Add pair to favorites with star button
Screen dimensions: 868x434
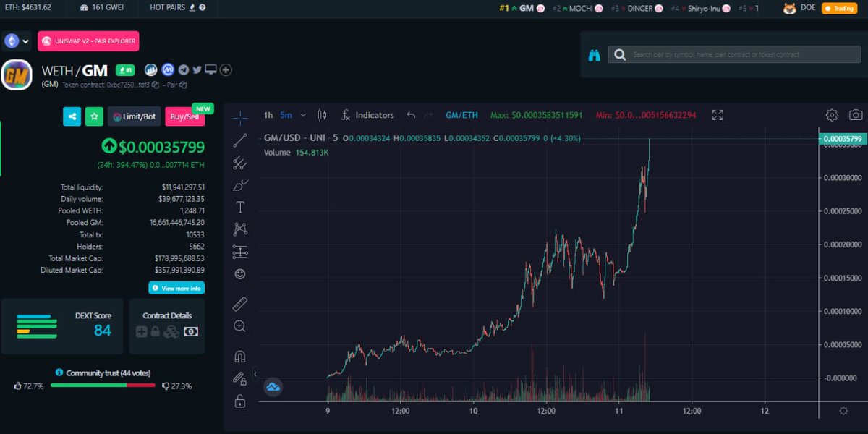pyautogui.click(x=94, y=116)
